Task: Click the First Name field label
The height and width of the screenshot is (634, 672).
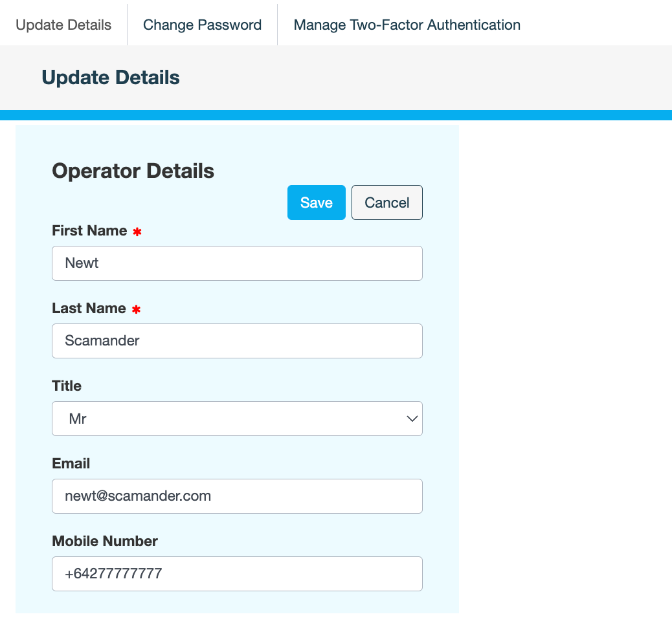Action: click(89, 231)
